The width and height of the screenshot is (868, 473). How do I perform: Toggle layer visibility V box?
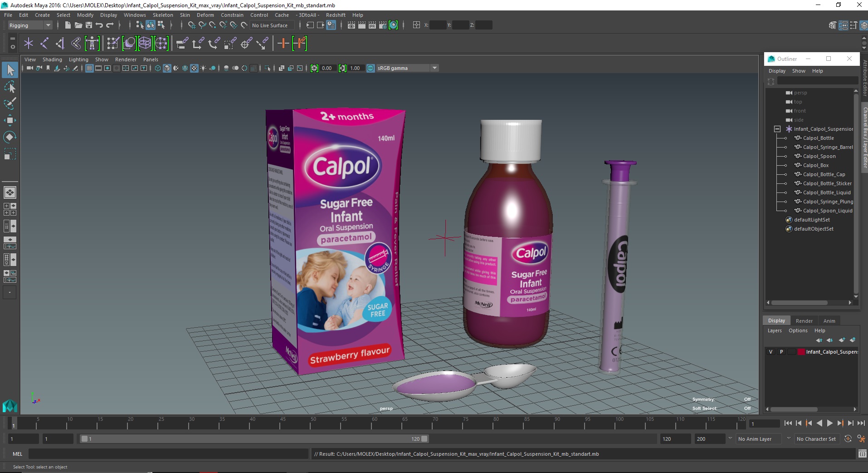770,352
